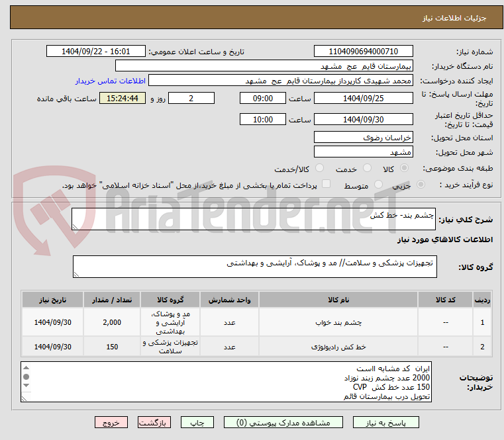Click the date cell in row 2
Screen dimensions: 504x440
[x=53, y=347]
